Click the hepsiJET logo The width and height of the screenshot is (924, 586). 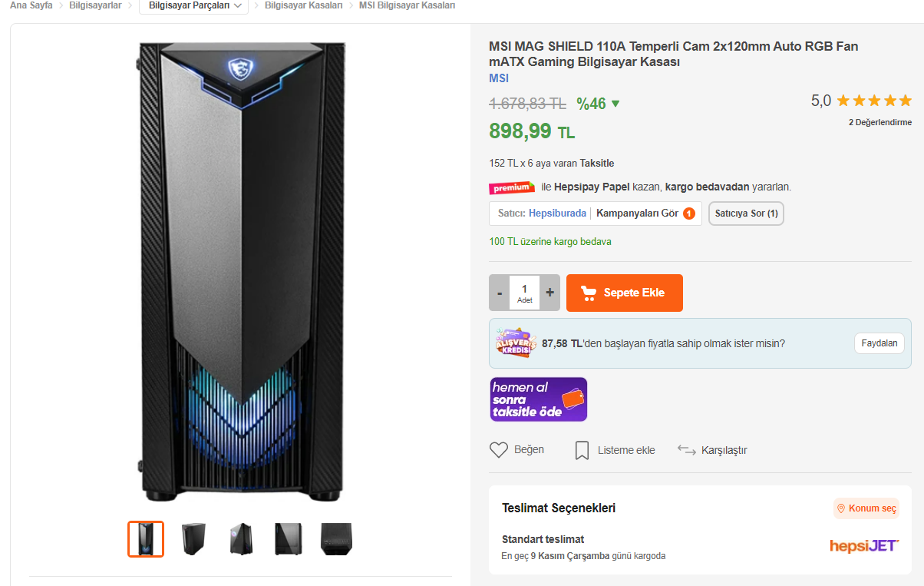[x=863, y=546]
